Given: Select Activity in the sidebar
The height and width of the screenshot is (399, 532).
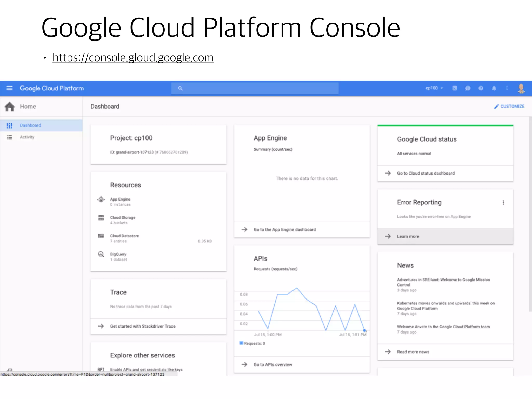Looking at the screenshot, I should 41,137.
